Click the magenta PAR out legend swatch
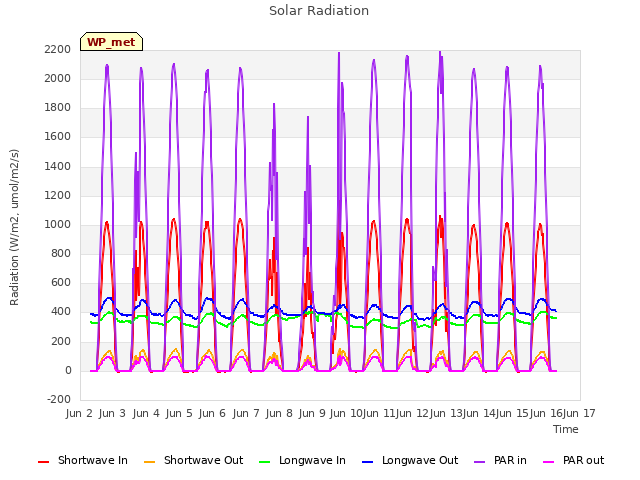The width and height of the screenshot is (640, 480). click(549, 462)
